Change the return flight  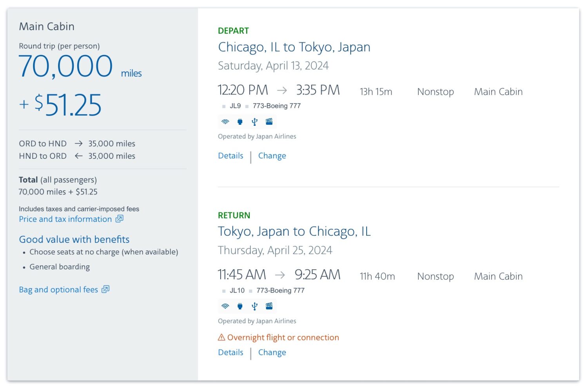[x=272, y=352]
